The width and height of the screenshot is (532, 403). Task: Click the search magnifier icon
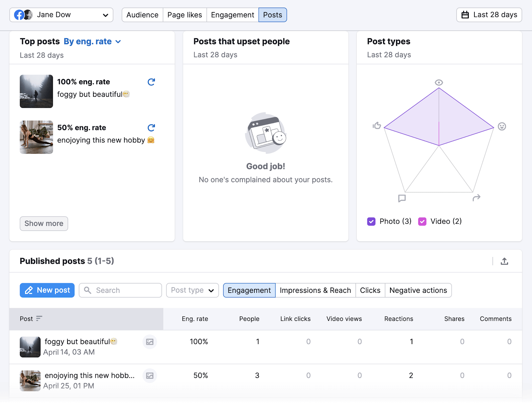pos(88,290)
